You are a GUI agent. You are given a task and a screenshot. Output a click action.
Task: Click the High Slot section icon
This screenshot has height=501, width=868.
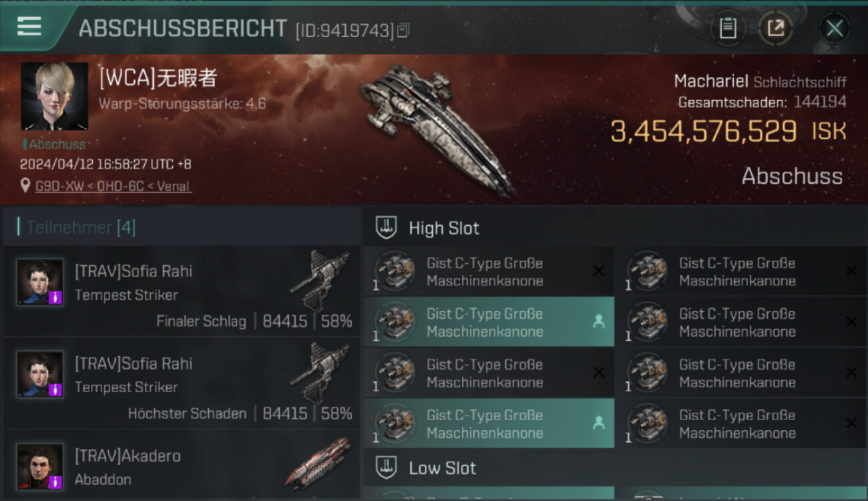coord(386,228)
